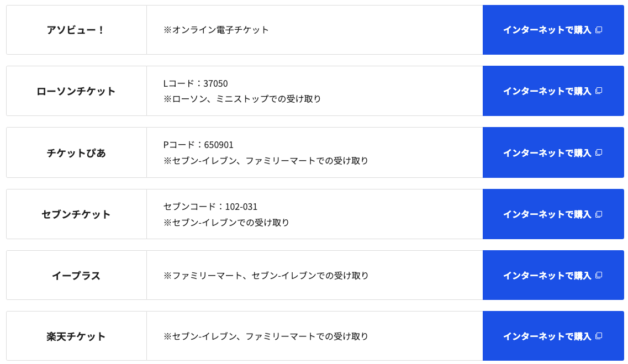The width and height of the screenshot is (628, 364).
Task: Click インターネットで購入 text for セブンチケット
Action: (547, 214)
